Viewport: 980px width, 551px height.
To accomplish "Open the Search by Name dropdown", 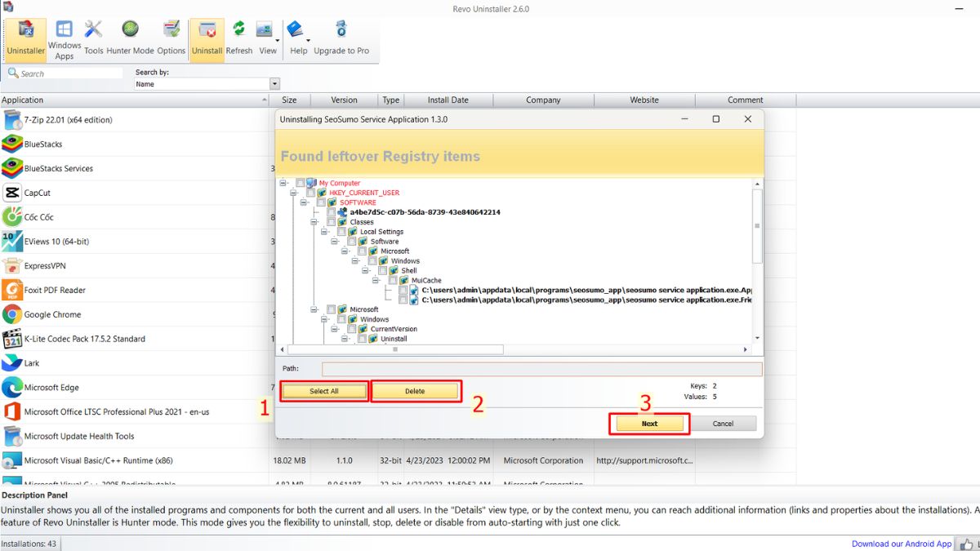I will tap(274, 84).
